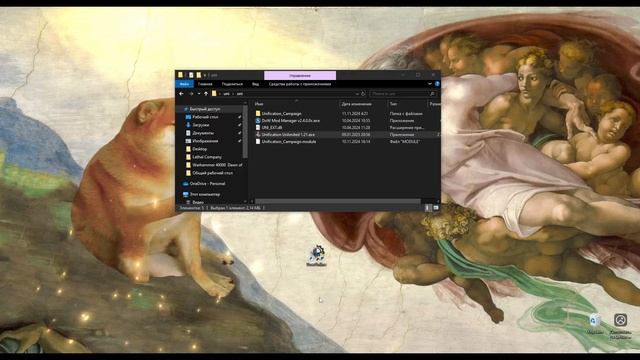Click the file list horizontal scrollbar
The image size is (640, 360).
point(338,201)
